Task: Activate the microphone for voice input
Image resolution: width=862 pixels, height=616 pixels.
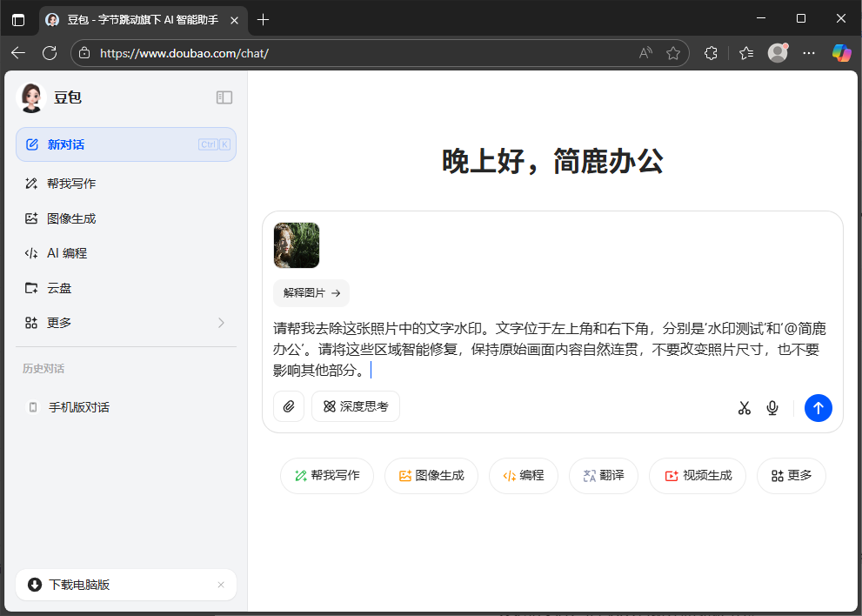Action: (x=772, y=407)
